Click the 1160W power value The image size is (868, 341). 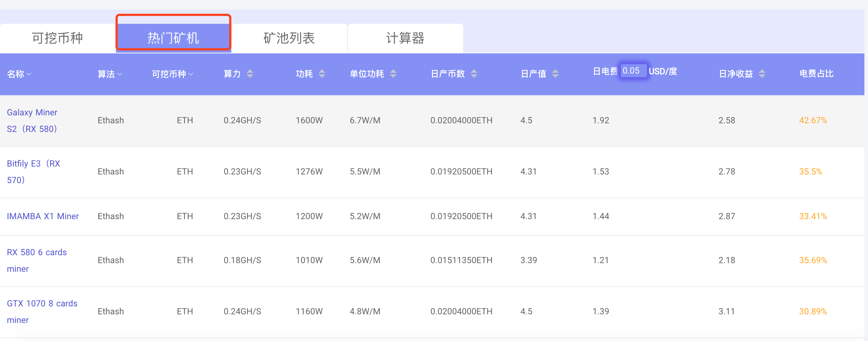[309, 311]
